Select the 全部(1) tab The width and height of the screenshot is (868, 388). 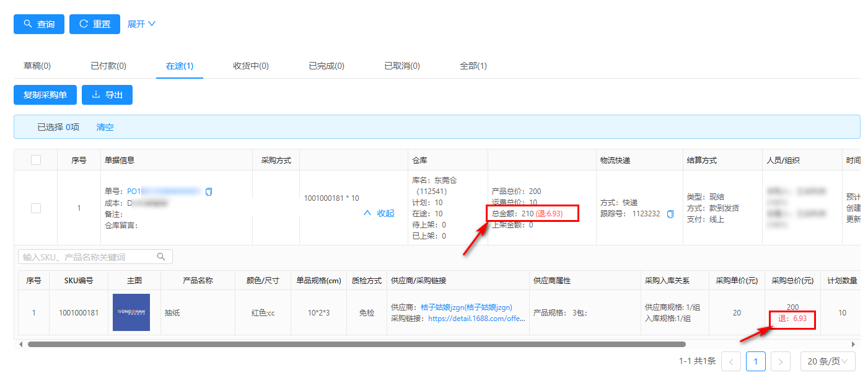[x=473, y=66]
